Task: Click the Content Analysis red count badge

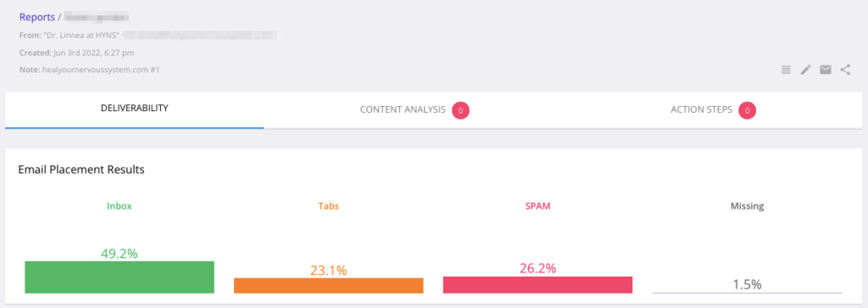Action: pyautogui.click(x=460, y=110)
